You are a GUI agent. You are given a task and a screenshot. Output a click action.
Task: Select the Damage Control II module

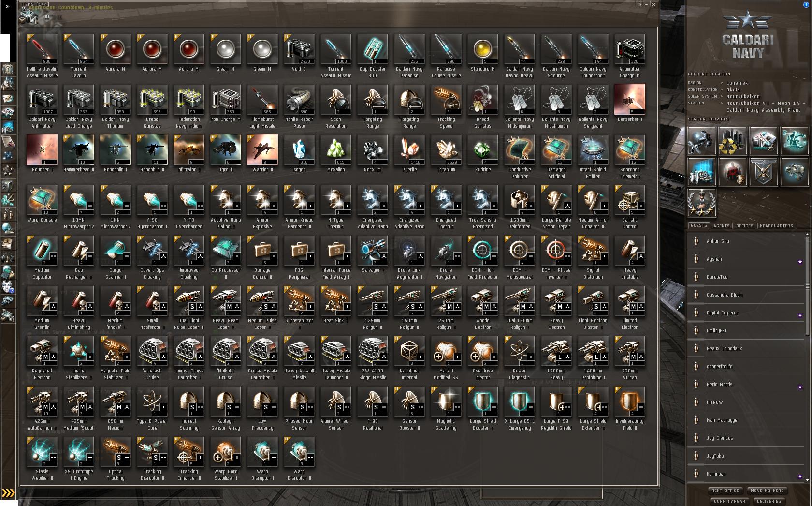click(x=262, y=257)
